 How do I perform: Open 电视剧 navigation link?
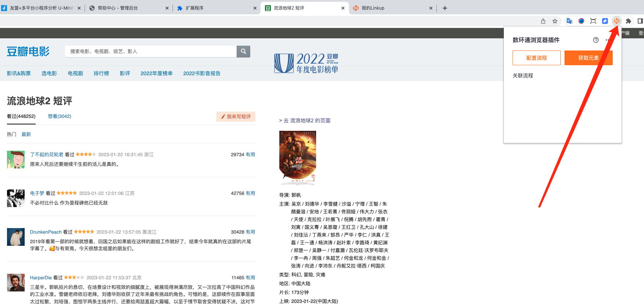click(x=75, y=73)
